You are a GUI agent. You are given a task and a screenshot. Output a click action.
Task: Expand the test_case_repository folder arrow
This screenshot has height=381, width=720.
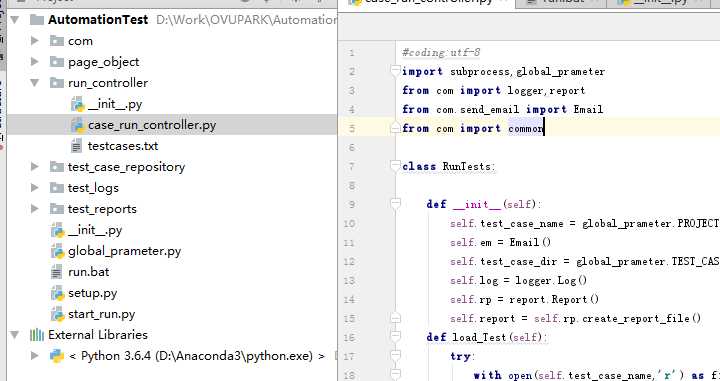point(34,167)
